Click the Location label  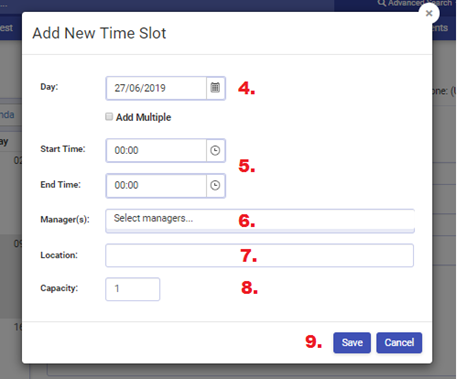click(x=59, y=255)
